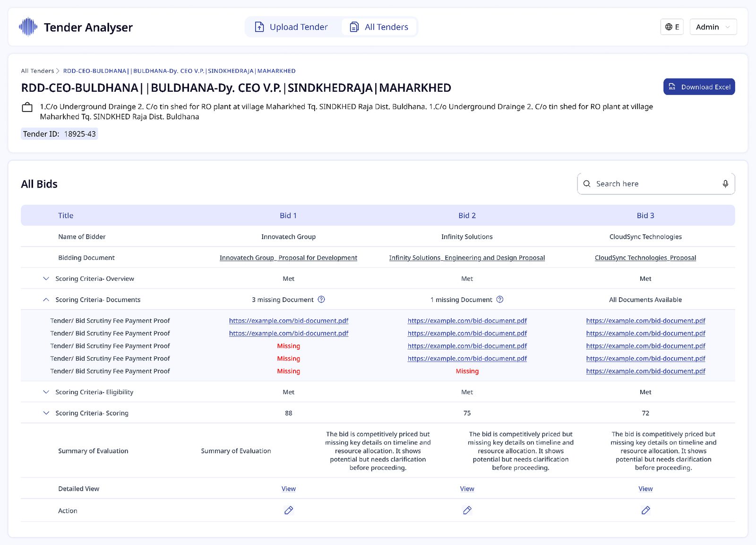Click View for Bid 1 detailed view
Image resolution: width=756 pixels, height=545 pixels.
click(x=289, y=489)
